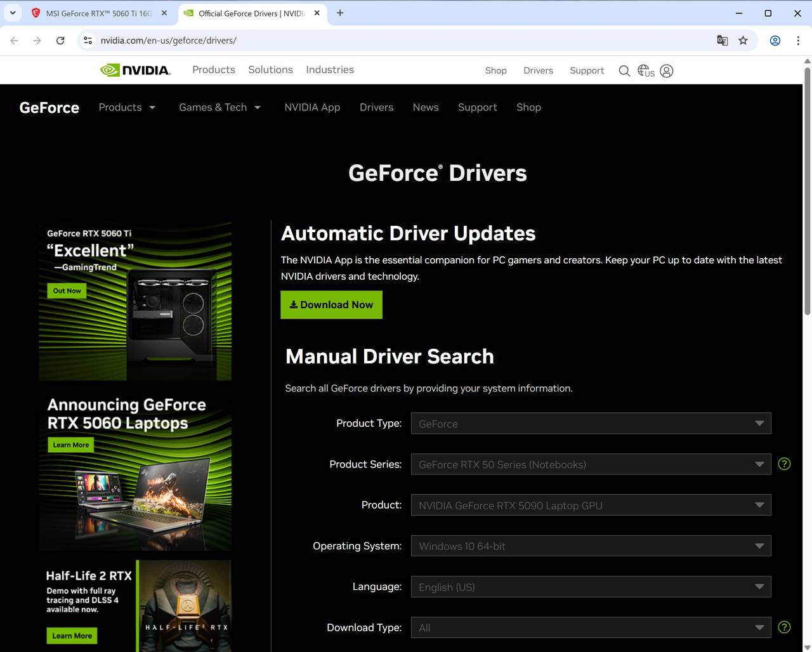Click the help icon next to Download Type

tap(784, 627)
